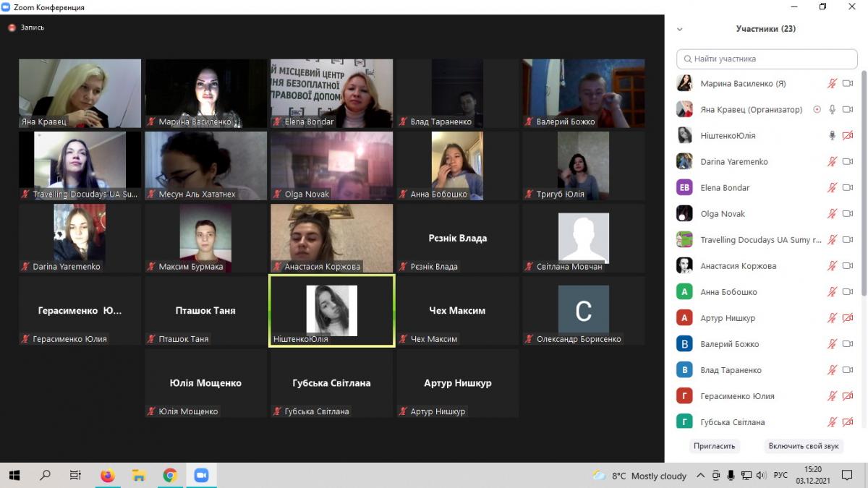The width and height of the screenshot is (868, 488).
Task: Open Google Chrome from taskbar
Action: coord(170,476)
